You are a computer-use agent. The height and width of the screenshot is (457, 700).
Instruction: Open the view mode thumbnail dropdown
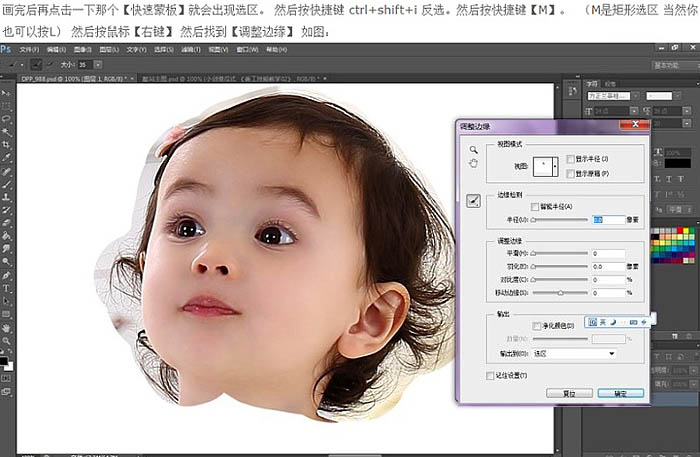pyautogui.click(x=547, y=165)
